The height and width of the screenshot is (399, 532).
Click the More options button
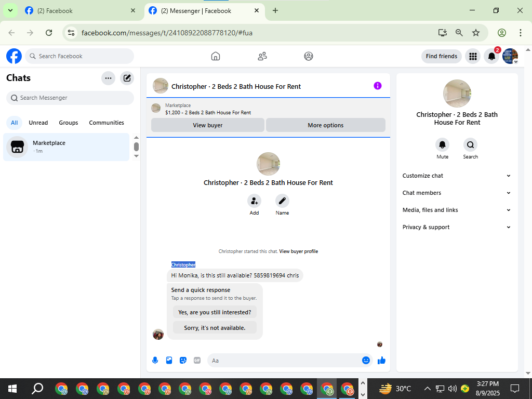click(x=326, y=125)
